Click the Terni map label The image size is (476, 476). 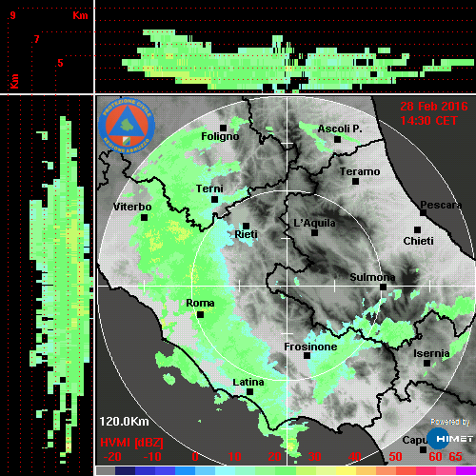(209, 188)
